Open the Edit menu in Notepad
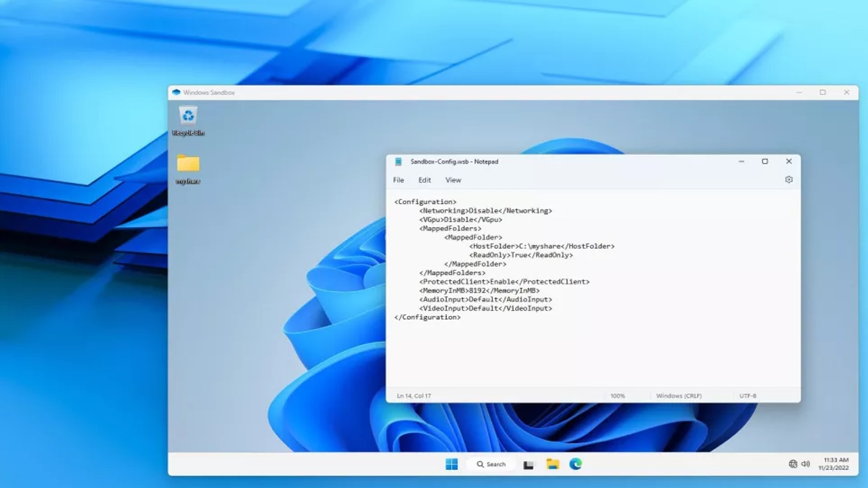Viewport: 868px width, 488px height. point(425,180)
